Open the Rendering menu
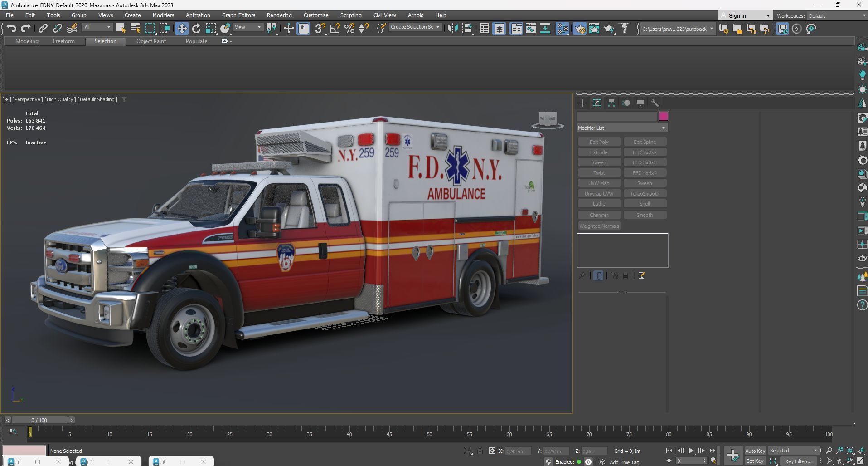Image resolution: width=868 pixels, height=466 pixels. point(279,15)
